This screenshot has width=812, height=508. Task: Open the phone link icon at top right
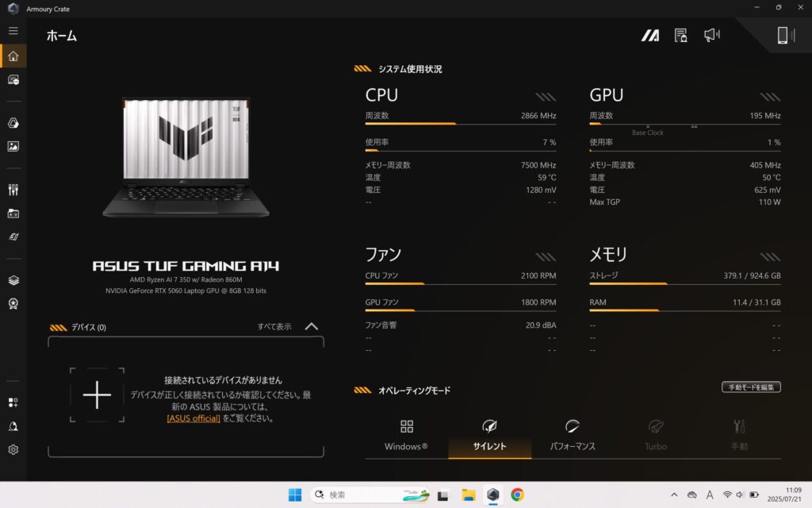pos(783,35)
